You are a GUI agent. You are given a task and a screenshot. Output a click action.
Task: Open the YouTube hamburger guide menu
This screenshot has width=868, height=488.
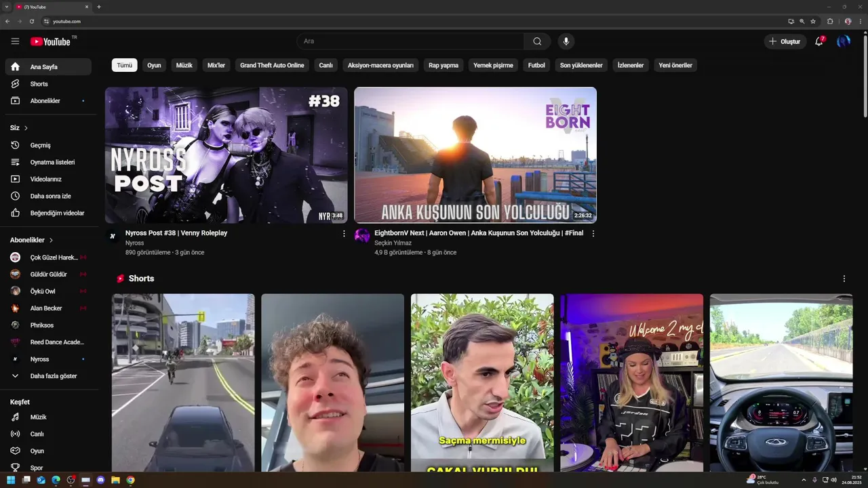click(15, 41)
